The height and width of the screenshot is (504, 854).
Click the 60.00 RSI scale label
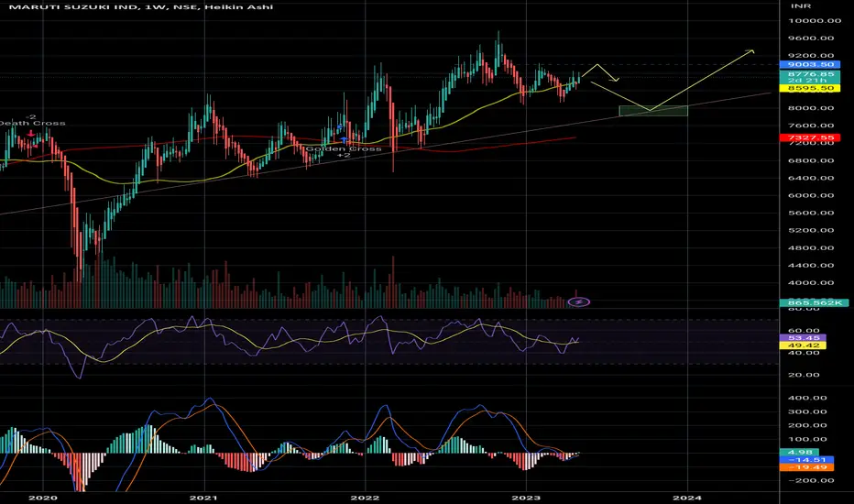click(x=804, y=331)
